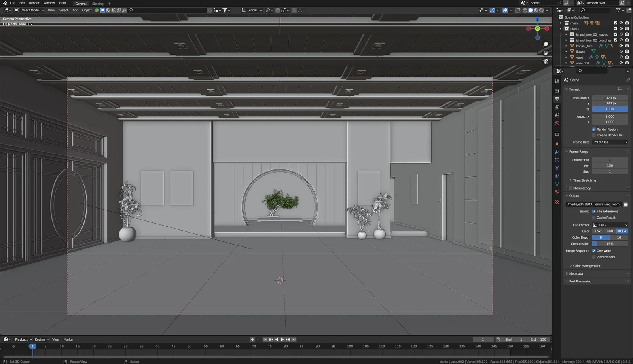Open the File Format dropdown showing PNG
633x364 pixels.
point(610,224)
